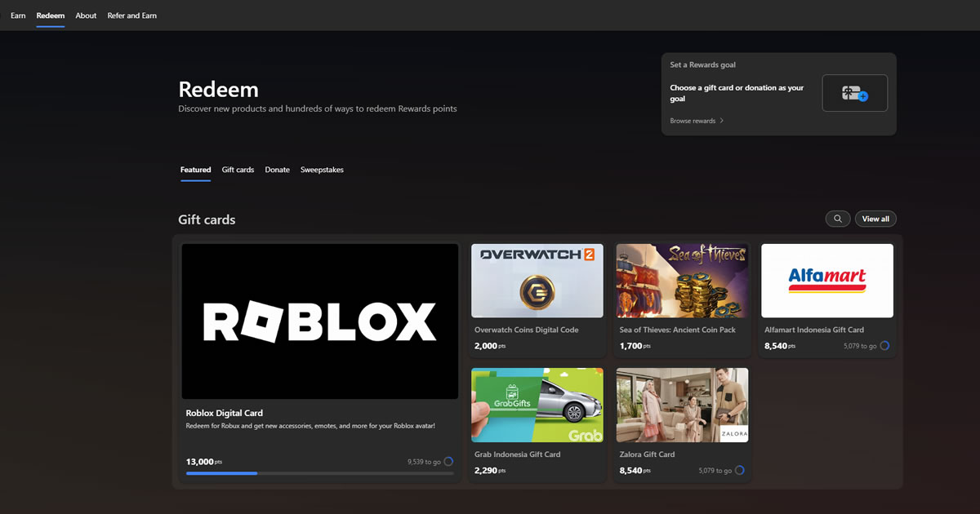Go to the Earn page
The height and width of the screenshot is (514, 980).
[18, 16]
